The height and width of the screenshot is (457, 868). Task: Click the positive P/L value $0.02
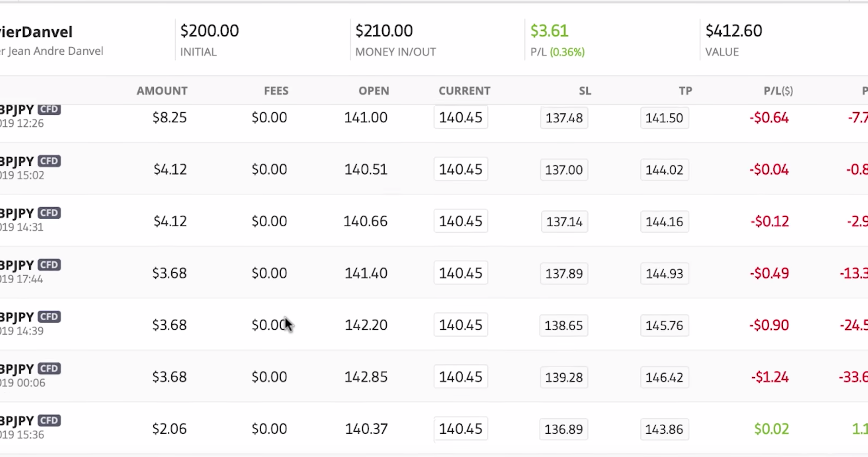click(772, 429)
